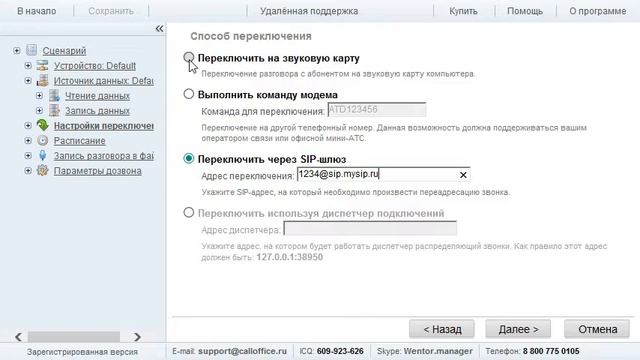The image size is (640, 360).
Task: Click Сохранить in the top bar
Action: point(111,11)
